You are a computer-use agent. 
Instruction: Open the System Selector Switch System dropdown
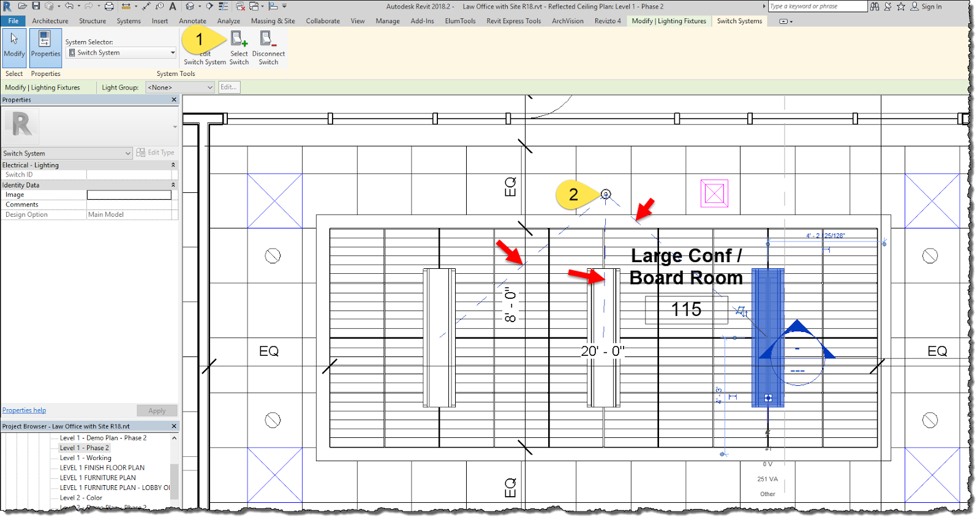pyautogui.click(x=122, y=53)
